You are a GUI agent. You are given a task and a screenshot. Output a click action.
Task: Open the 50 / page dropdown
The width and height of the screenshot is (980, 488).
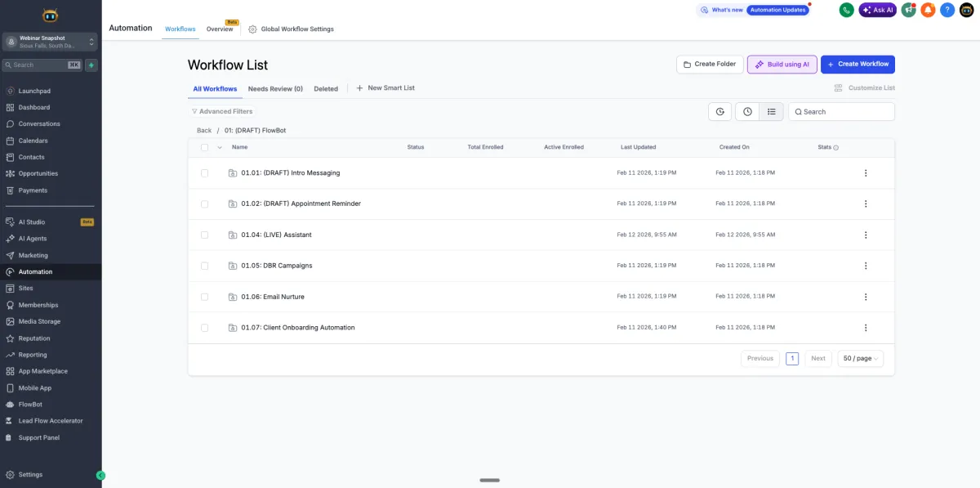tap(861, 358)
